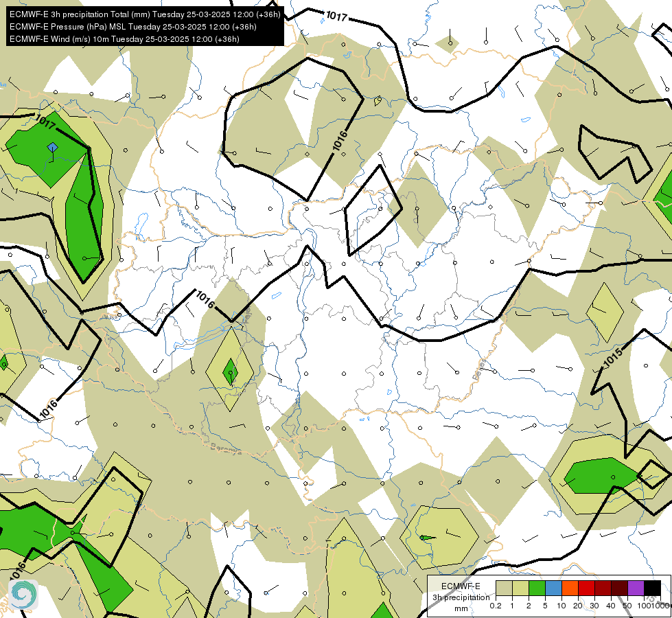Click the yellow-green 1–2 mm legend swatch

[x=520, y=588]
